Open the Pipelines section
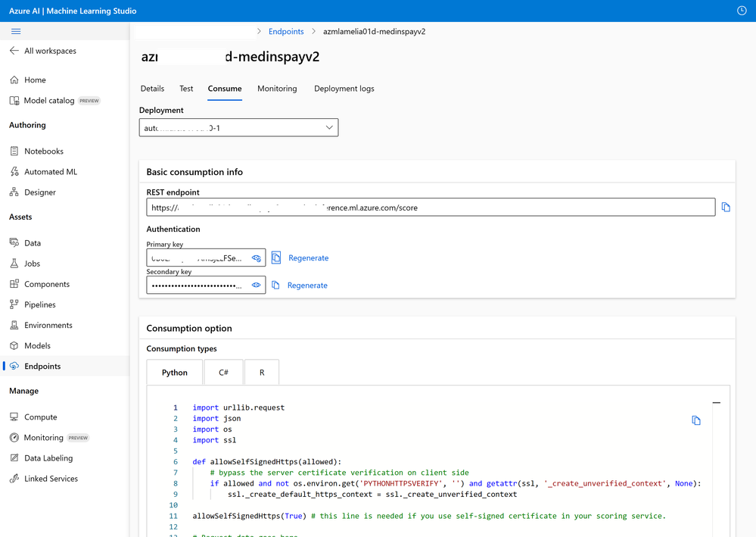The height and width of the screenshot is (537, 756). coord(40,304)
